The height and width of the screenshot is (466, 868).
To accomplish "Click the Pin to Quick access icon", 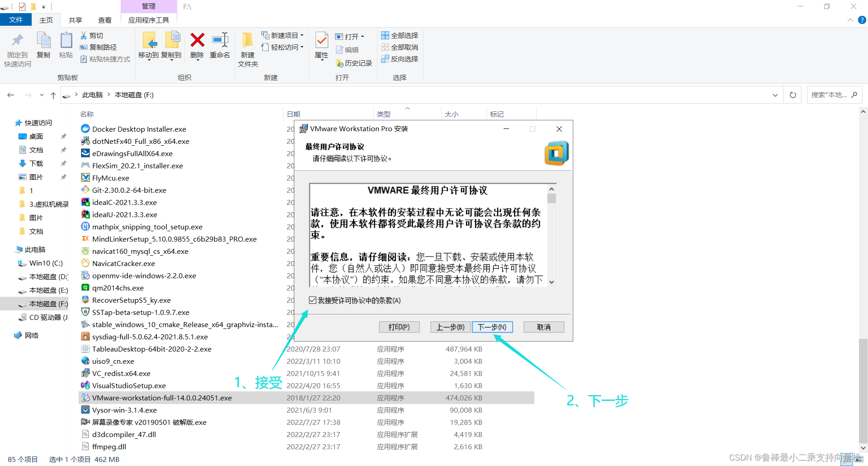I will pos(18,40).
